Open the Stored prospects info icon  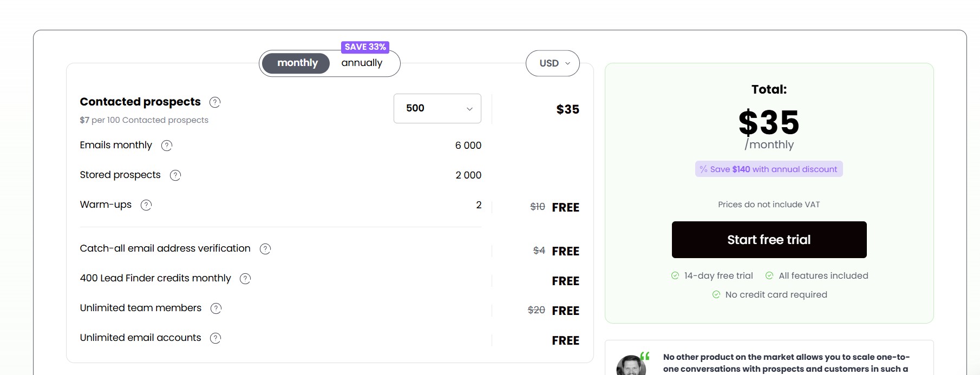coord(175,175)
